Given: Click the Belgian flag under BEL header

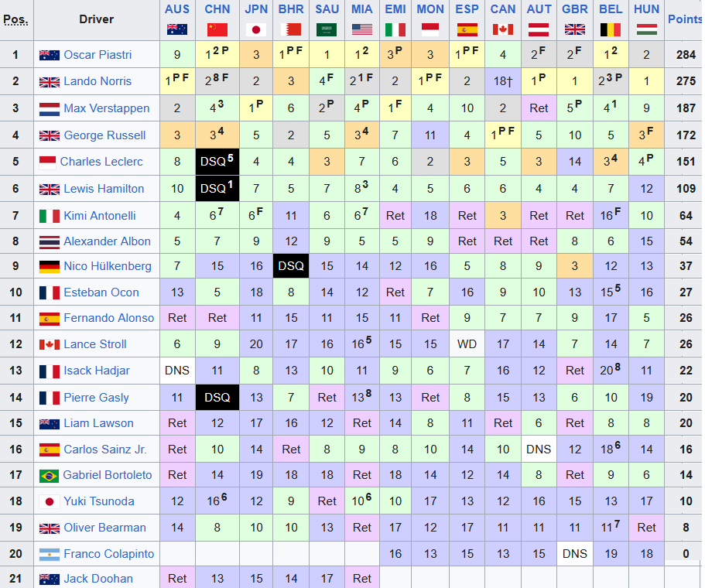Looking at the screenshot, I should pos(611,29).
